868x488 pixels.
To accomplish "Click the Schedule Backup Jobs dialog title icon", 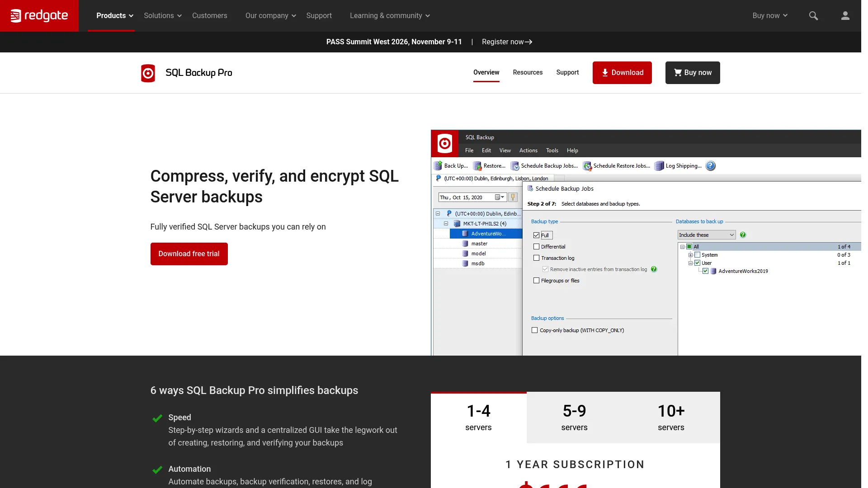I will [x=530, y=188].
